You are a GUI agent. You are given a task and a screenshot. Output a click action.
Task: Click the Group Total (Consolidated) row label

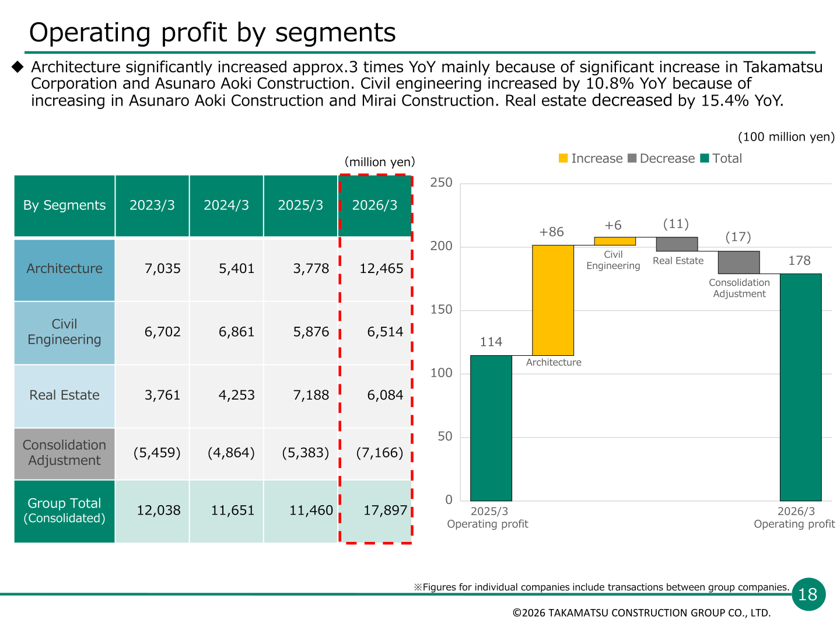pos(64,511)
